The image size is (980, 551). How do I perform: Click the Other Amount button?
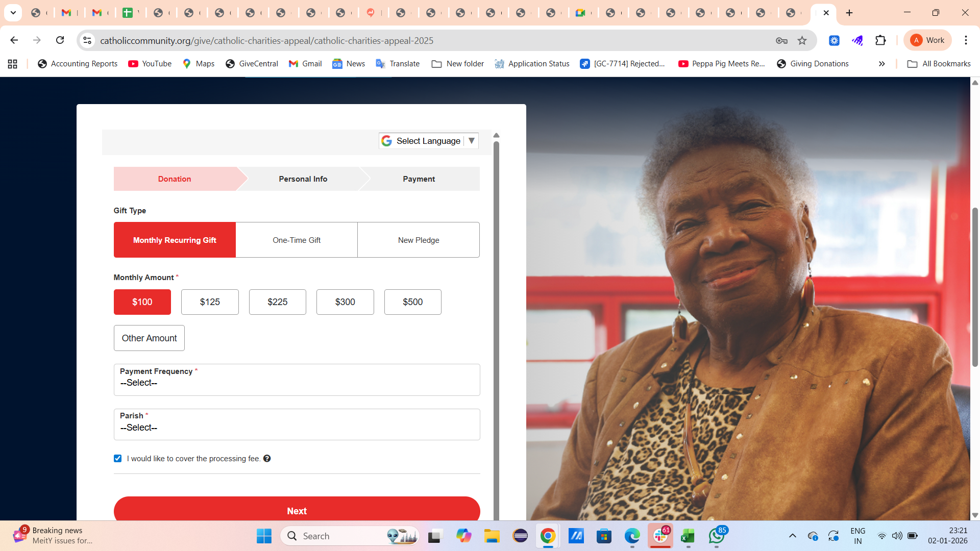point(149,338)
